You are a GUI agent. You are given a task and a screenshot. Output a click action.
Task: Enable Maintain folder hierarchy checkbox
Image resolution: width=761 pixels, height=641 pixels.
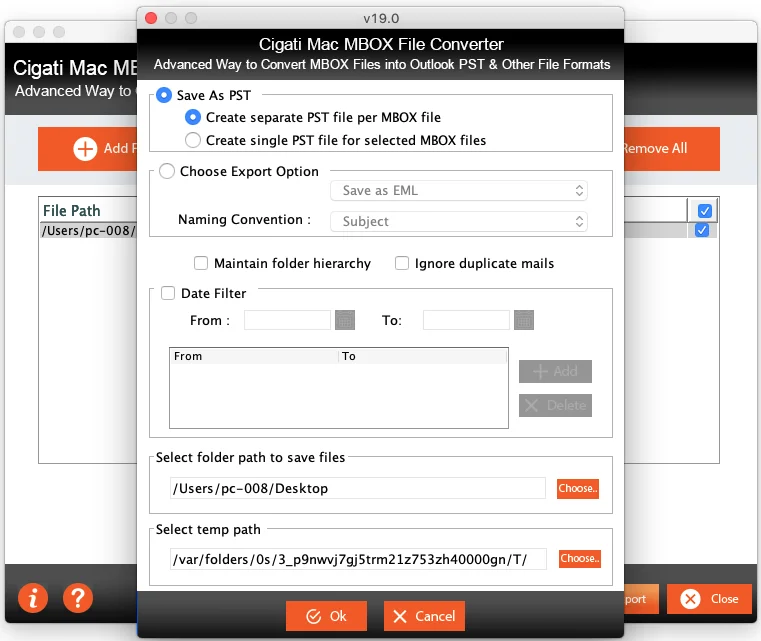(201, 263)
